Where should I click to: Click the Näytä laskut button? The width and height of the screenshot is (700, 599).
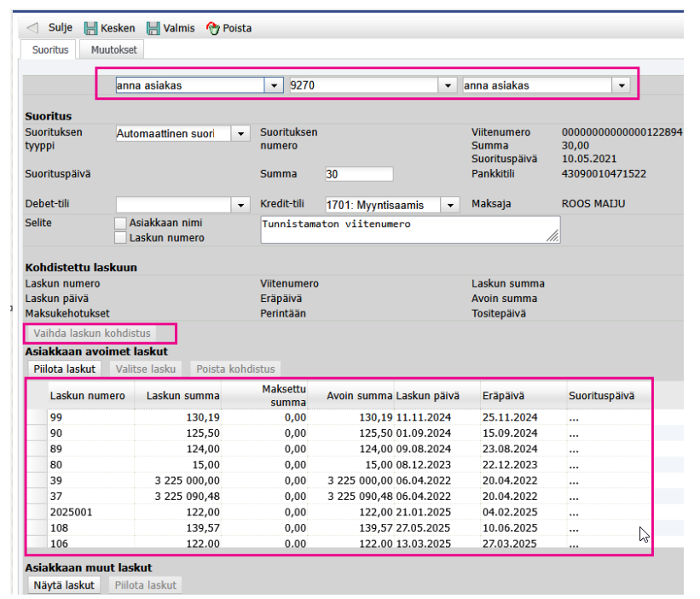pos(64,585)
